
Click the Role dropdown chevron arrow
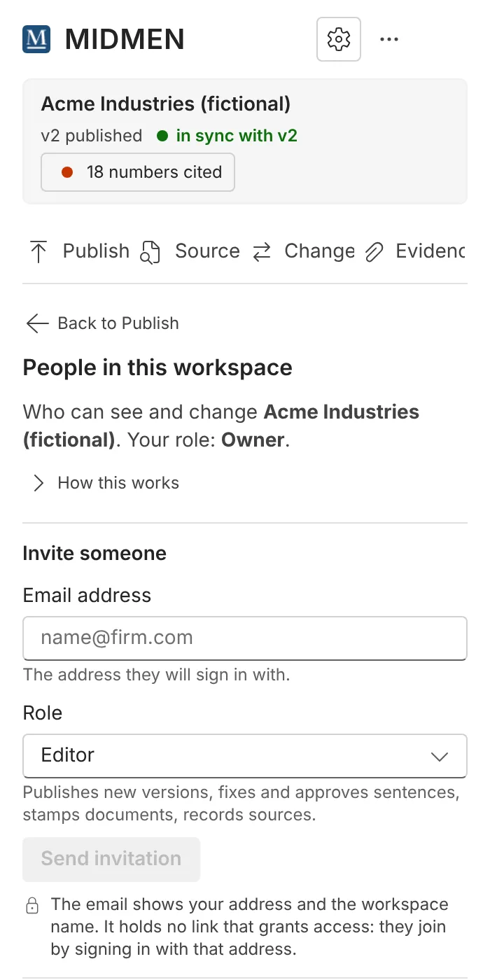coord(440,756)
